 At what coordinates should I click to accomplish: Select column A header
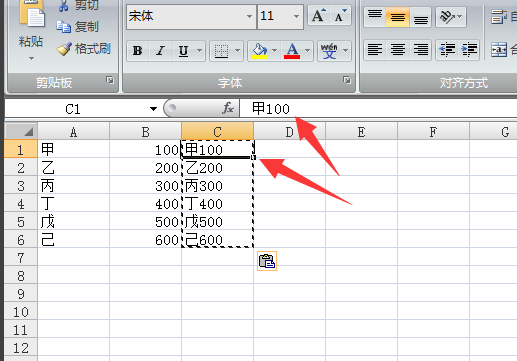pyautogui.click(x=73, y=132)
